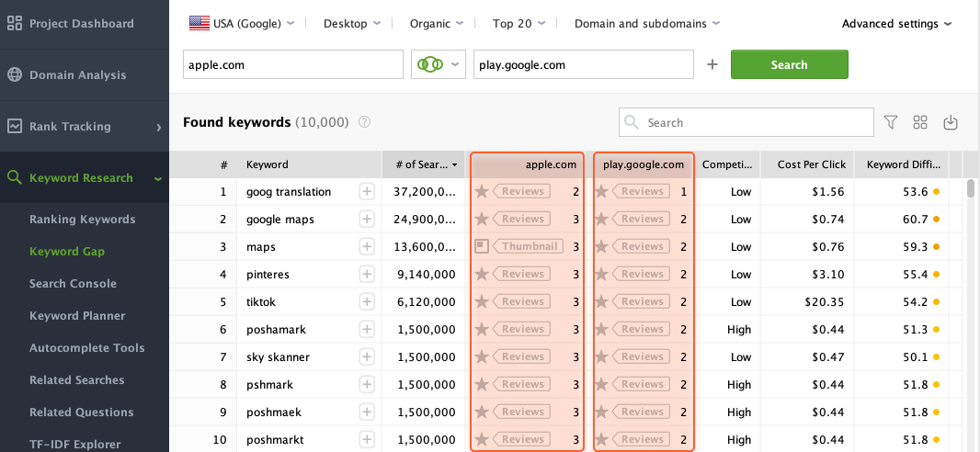
Task: Sort by Keyword Difficulty column
Action: pos(901,164)
